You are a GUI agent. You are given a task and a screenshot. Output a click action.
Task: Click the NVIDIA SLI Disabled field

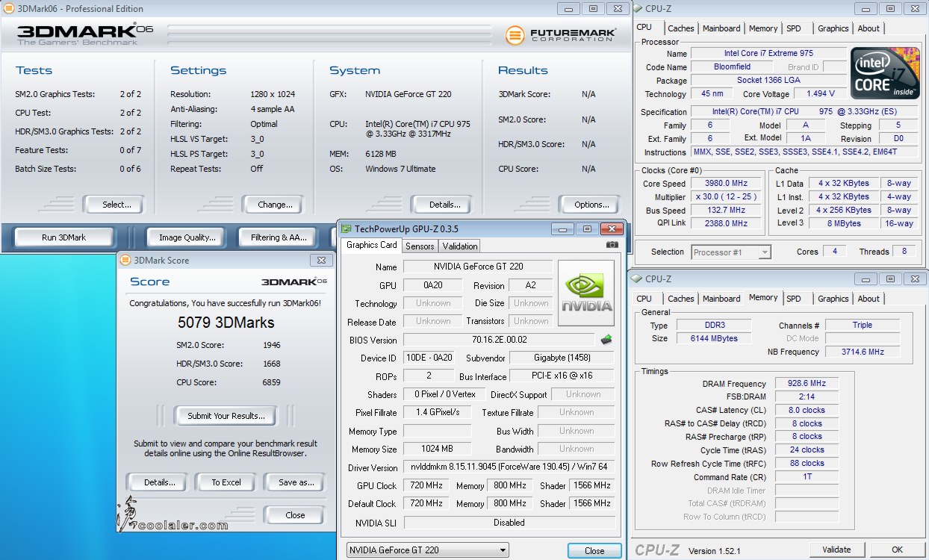tap(509, 523)
